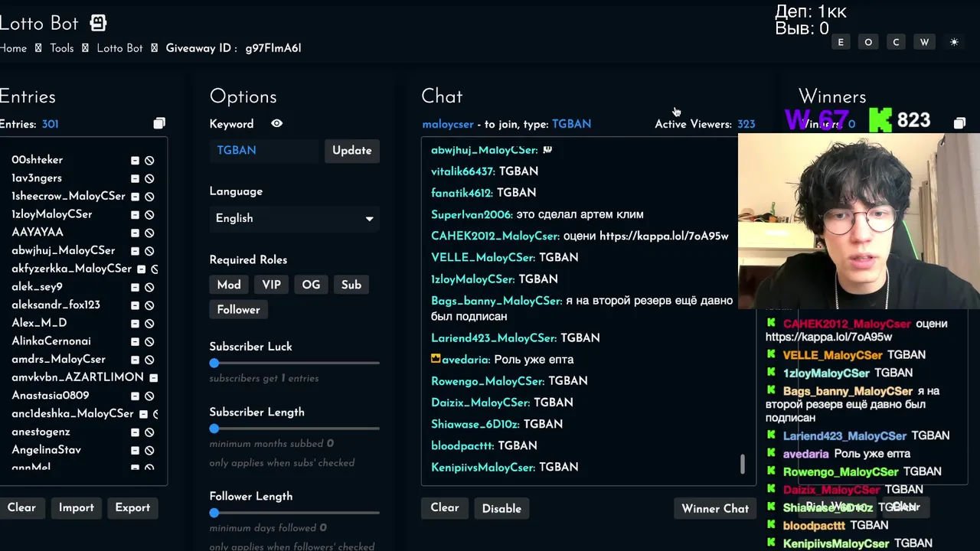Adjust the Subscriber Length slider

[x=295, y=429]
